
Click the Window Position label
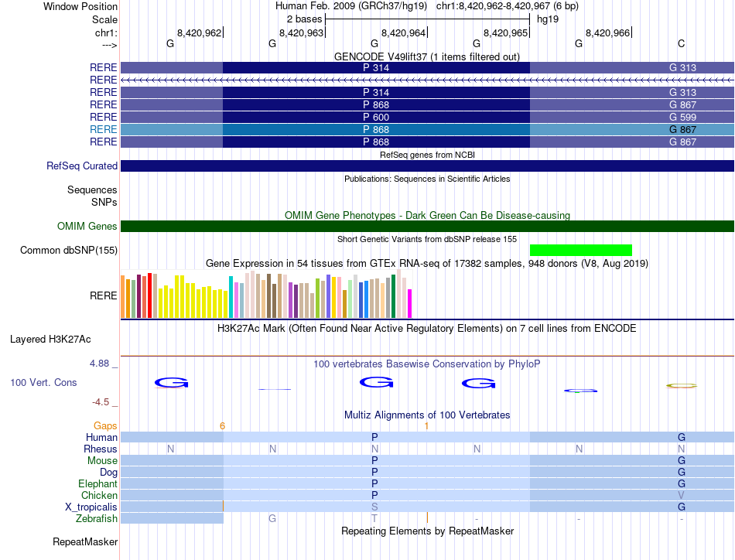click(x=80, y=6)
